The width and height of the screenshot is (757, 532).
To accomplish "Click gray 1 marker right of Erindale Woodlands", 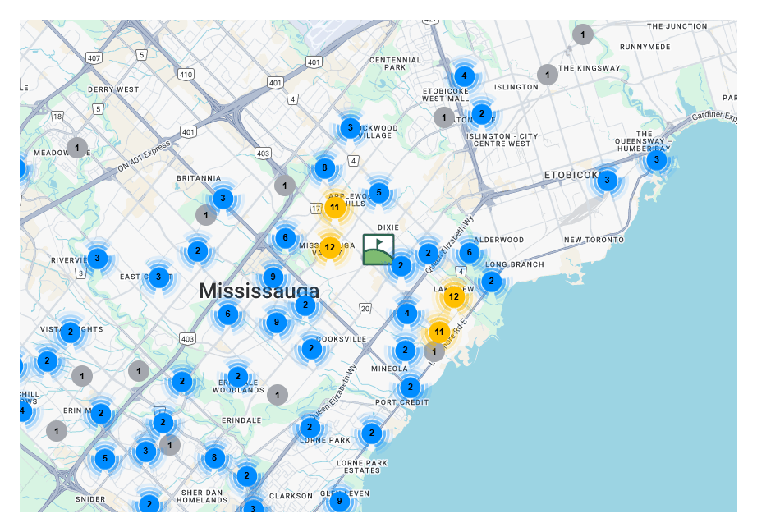I will tap(278, 395).
